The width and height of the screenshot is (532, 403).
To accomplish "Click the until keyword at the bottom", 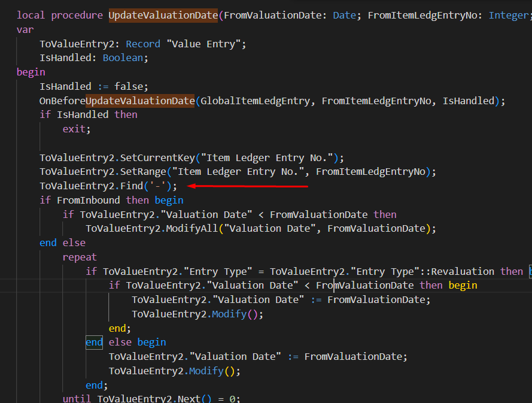I will point(76,398).
